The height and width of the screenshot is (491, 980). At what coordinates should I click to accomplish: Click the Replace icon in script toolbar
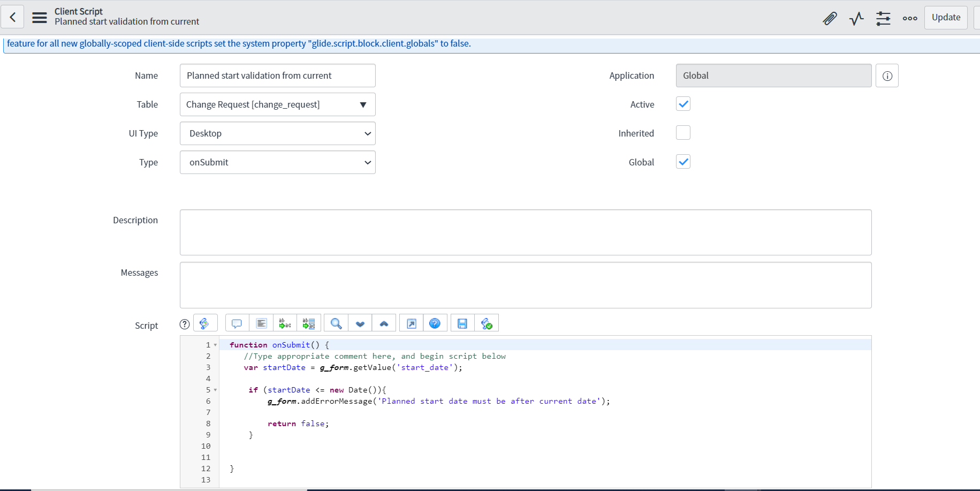click(285, 323)
